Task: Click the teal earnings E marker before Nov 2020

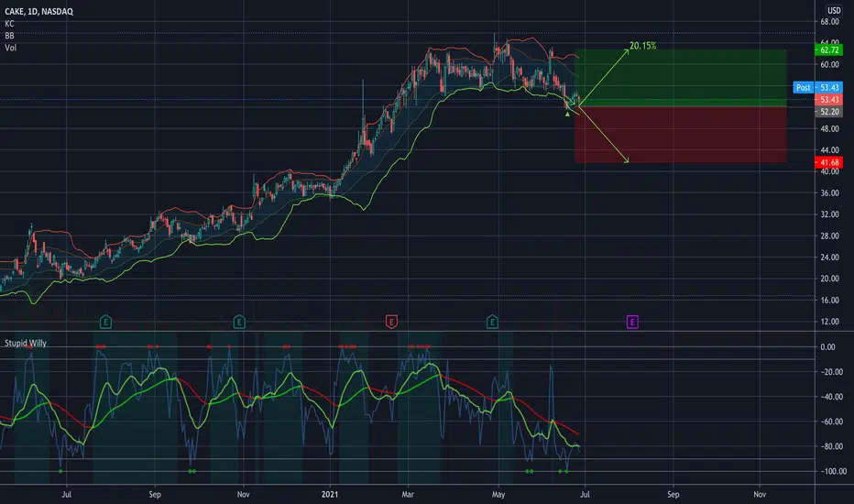Action: tap(239, 322)
